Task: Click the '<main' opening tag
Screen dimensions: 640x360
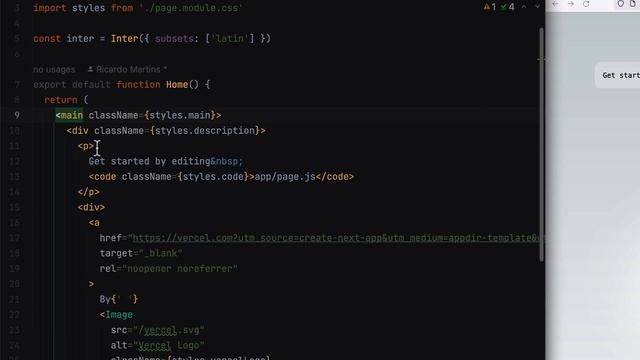Action: [69, 116]
